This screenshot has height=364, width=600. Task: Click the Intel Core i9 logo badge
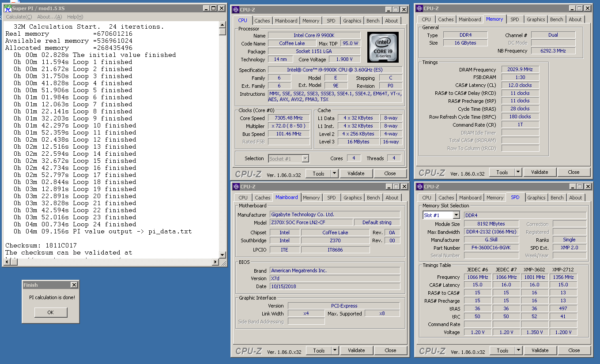[383, 48]
